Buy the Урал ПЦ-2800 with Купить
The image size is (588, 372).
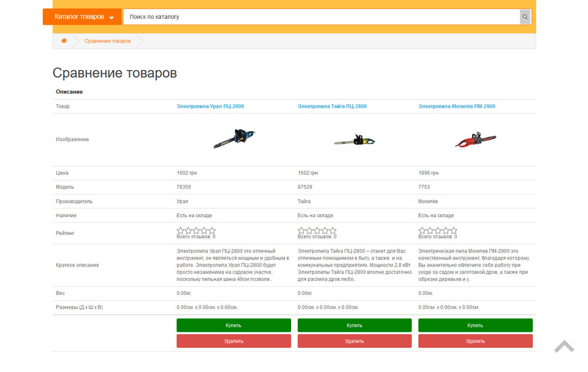coord(233,325)
